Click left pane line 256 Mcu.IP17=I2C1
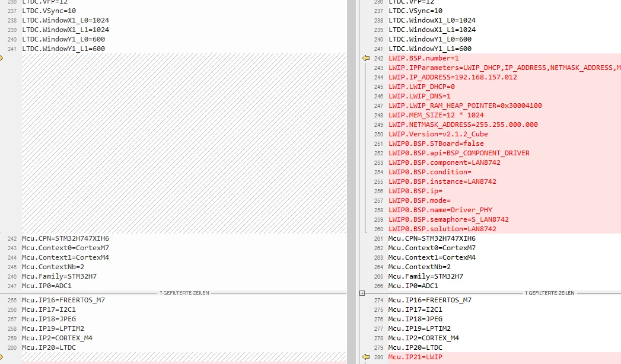Image resolution: width=621 pixels, height=364 pixels. pos(49,310)
